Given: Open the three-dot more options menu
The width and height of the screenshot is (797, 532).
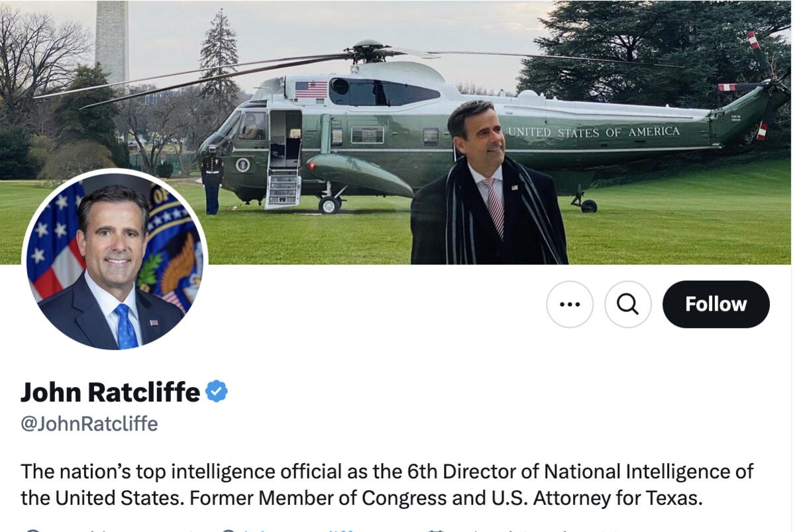Looking at the screenshot, I should pyautogui.click(x=569, y=304).
